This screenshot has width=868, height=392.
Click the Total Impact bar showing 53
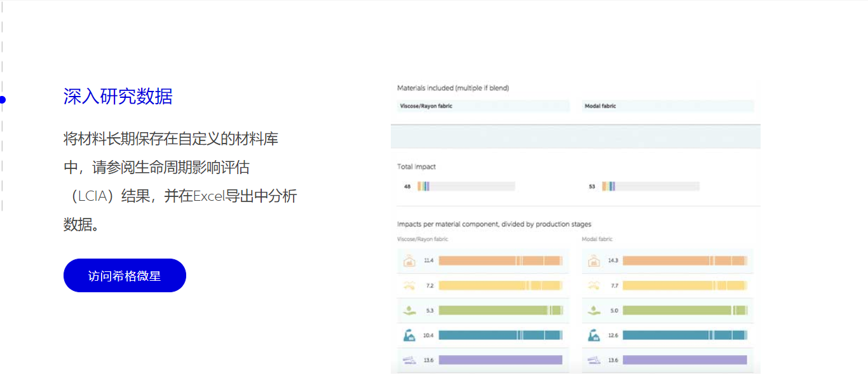650,186
